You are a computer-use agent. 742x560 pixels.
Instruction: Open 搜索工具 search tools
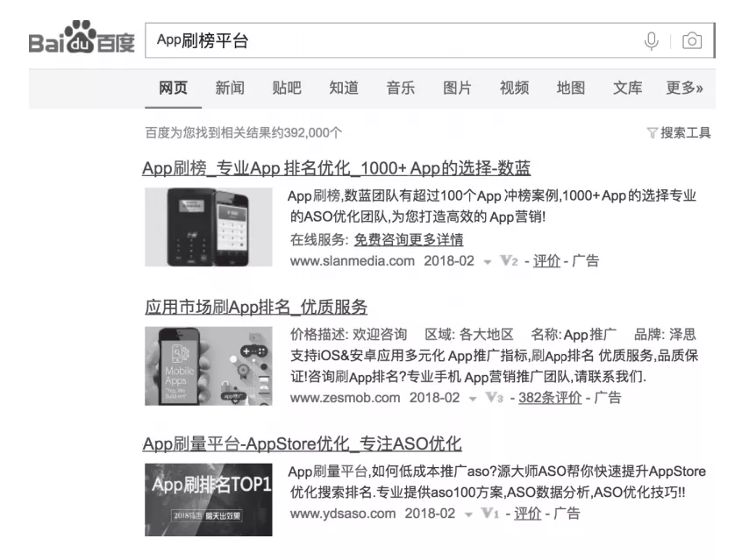pyautogui.click(x=685, y=133)
